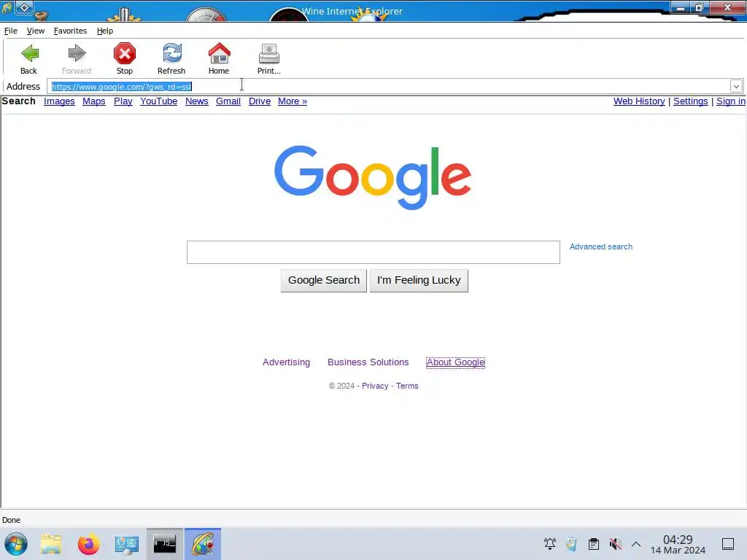
Task: Click the Google logo
Action: coord(373,178)
